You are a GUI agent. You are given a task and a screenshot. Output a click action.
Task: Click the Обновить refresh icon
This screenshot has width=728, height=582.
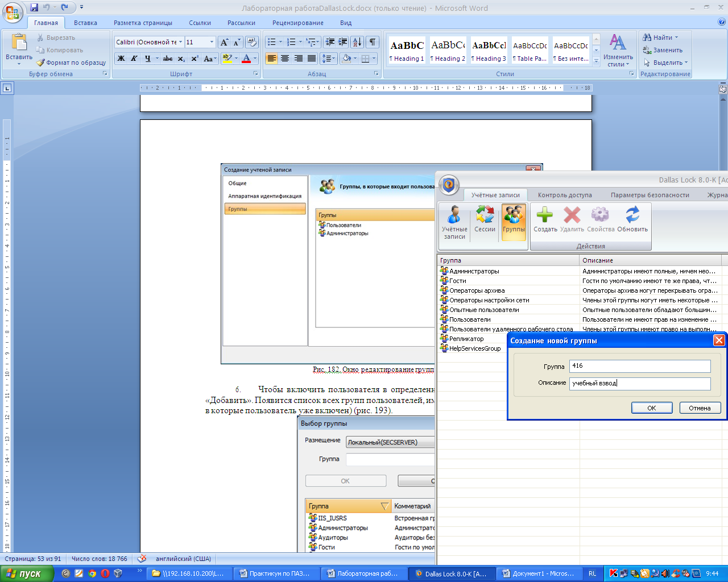(x=632, y=220)
